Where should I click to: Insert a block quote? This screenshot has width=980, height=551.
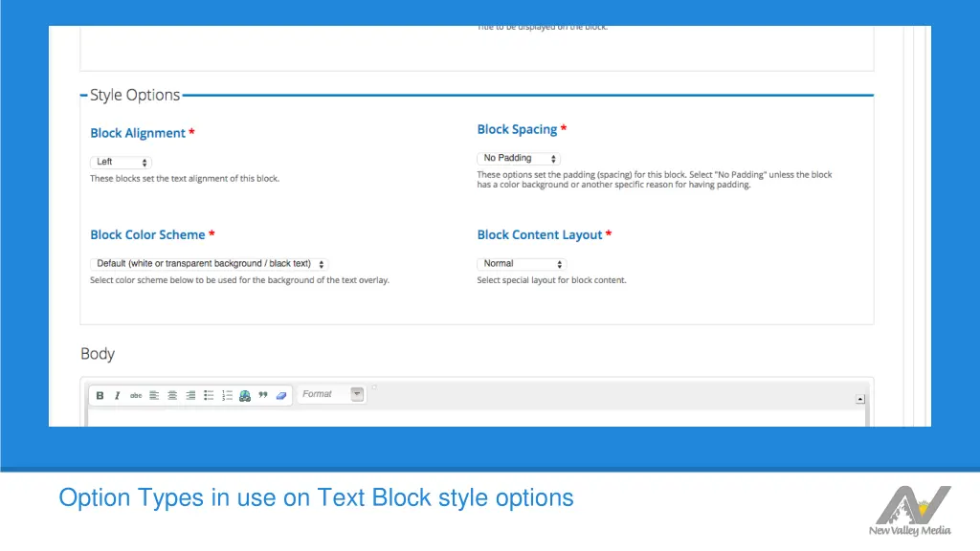tap(263, 395)
